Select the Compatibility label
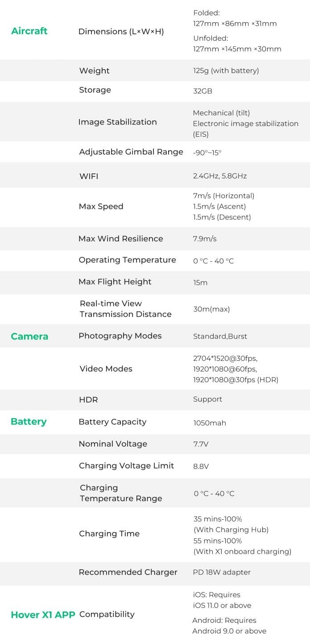The image size is (310, 644). [x=107, y=615]
